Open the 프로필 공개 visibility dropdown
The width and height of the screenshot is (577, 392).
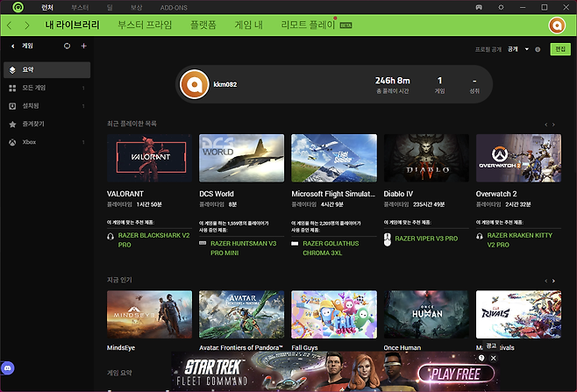526,50
